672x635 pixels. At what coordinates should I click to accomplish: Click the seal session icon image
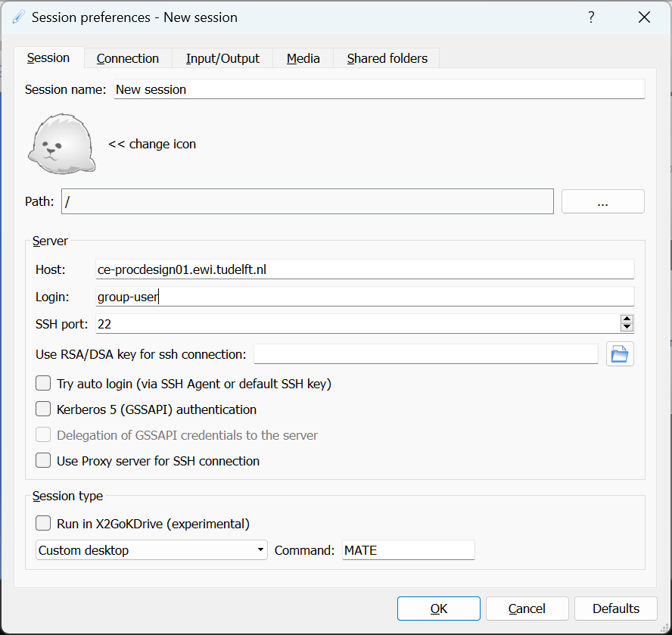[62, 144]
